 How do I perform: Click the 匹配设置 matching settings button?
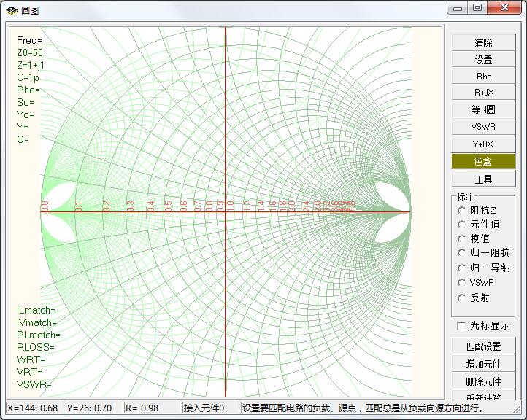(483, 346)
